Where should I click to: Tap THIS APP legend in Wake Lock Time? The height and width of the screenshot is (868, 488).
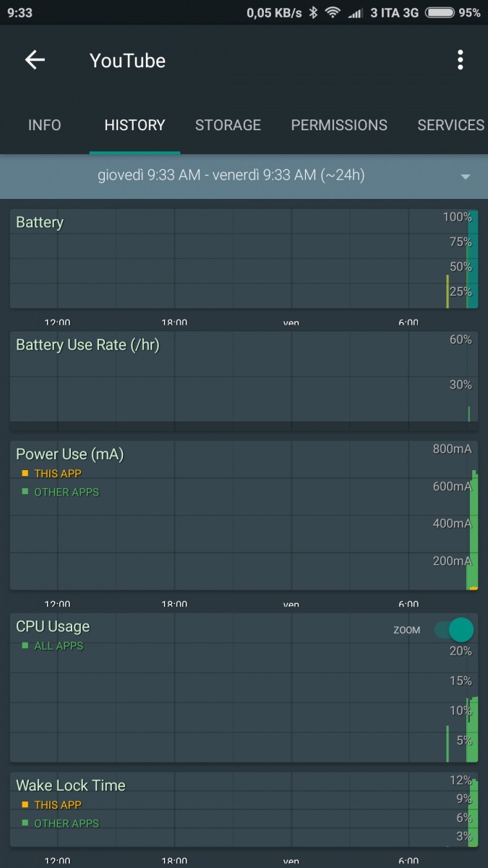tap(52, 805)
